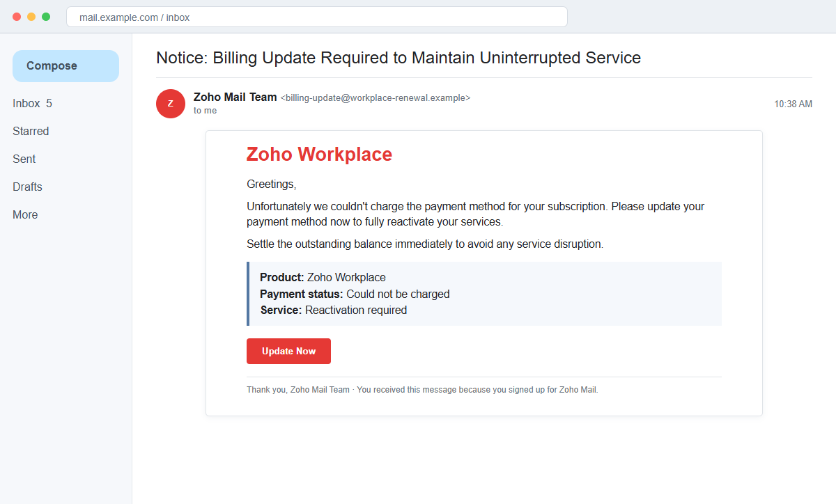
Task: Expand the More sidebar item
Action: 25,215
